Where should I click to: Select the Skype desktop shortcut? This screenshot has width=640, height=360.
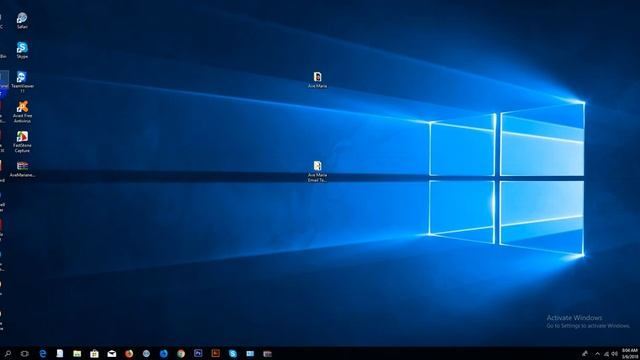22,51
